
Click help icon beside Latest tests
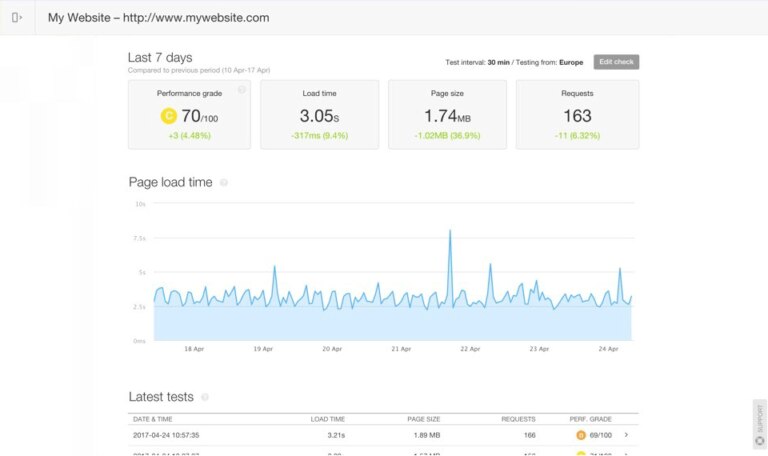point(205,398)
